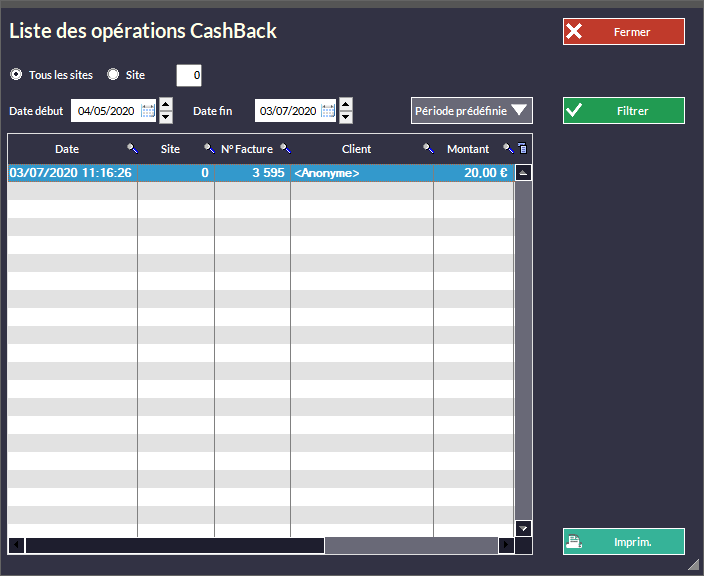Viewport: 704px width, 576px height.
Task: Increment Date début with up arrow
Action: tap(166, 104)
